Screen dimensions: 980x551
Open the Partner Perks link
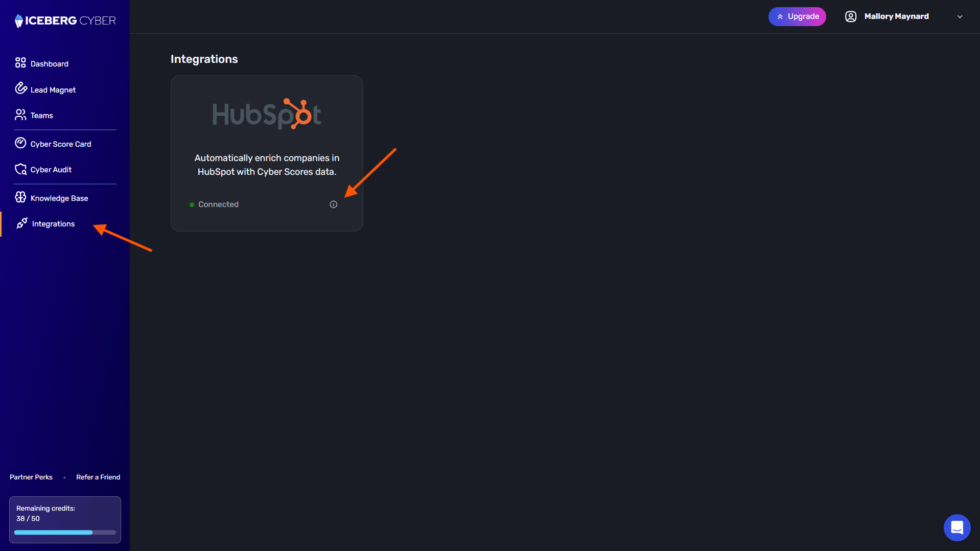pos(31,477)
